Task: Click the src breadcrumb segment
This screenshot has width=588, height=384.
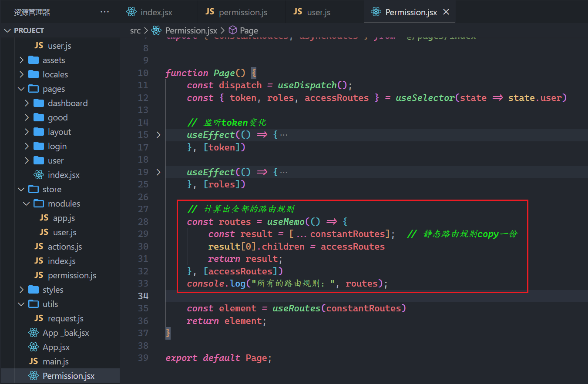Action: tap(135, 30)
